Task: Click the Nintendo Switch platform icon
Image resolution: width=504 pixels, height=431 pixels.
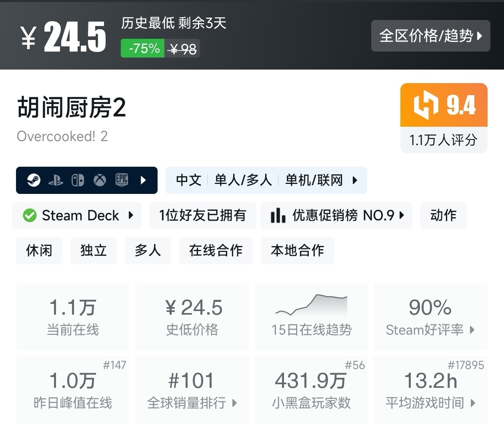Action: 78,180
